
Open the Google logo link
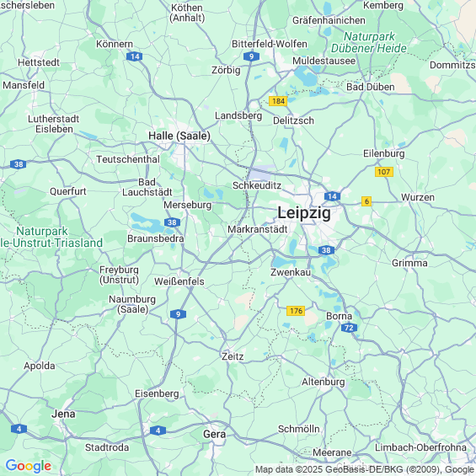[29, 466]
